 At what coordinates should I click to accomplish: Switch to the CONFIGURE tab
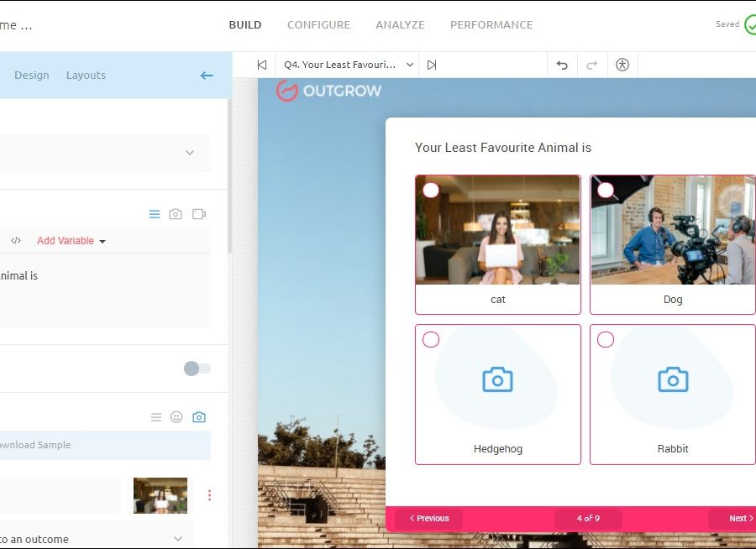point(318,25)
